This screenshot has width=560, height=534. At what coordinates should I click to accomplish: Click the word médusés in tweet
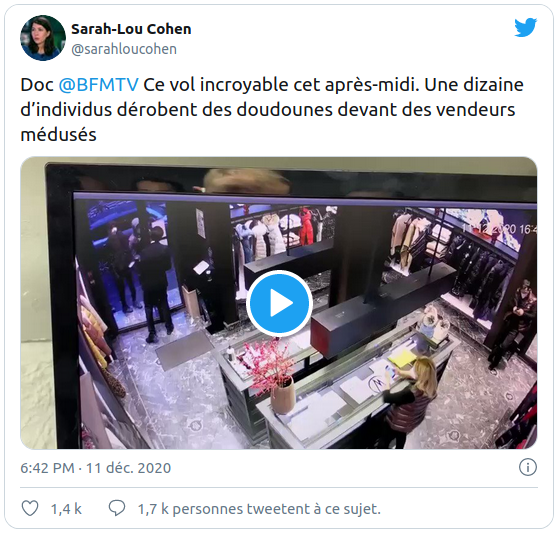coord(58,135)
